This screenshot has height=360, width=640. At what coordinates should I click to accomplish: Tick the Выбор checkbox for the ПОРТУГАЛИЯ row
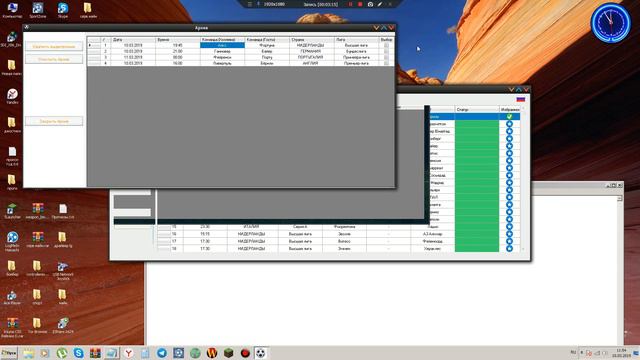click(x=386, y=58)
